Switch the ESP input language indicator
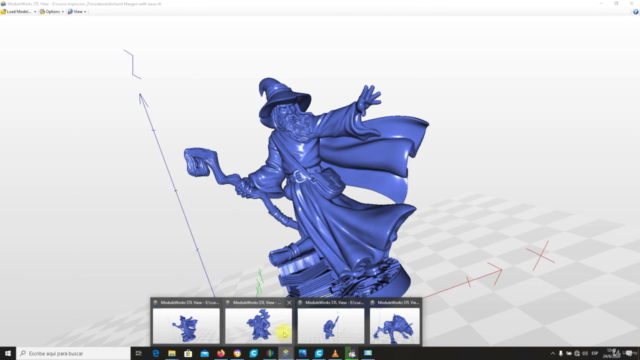 [595, 353]
